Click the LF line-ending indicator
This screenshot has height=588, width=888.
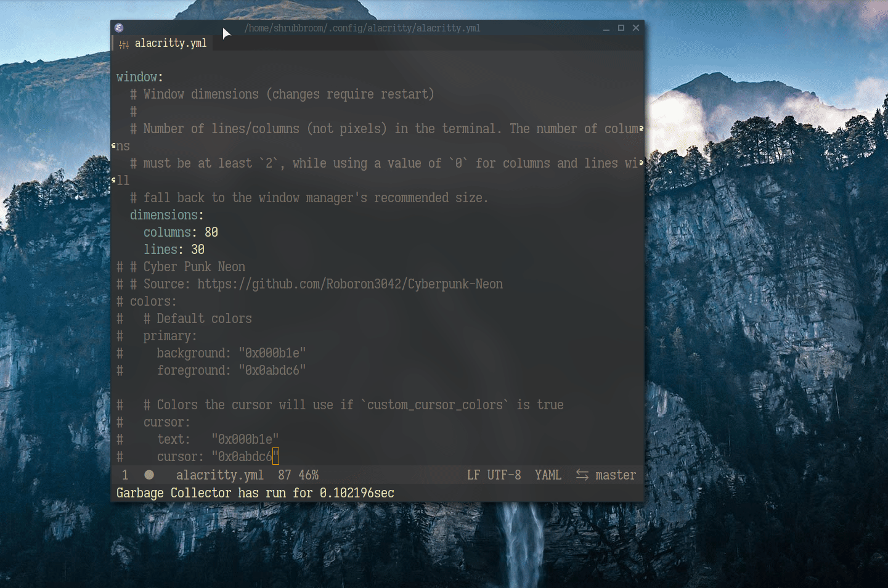coord(473,475)
